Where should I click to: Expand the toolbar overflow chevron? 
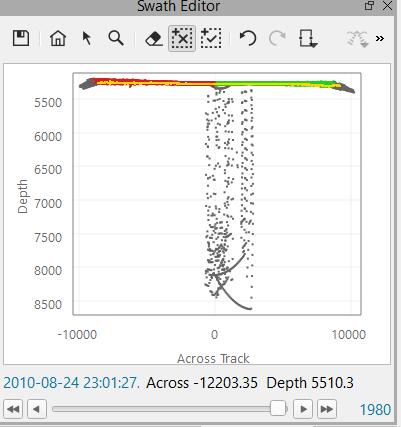pyautogui.click(x=380, y=39)
